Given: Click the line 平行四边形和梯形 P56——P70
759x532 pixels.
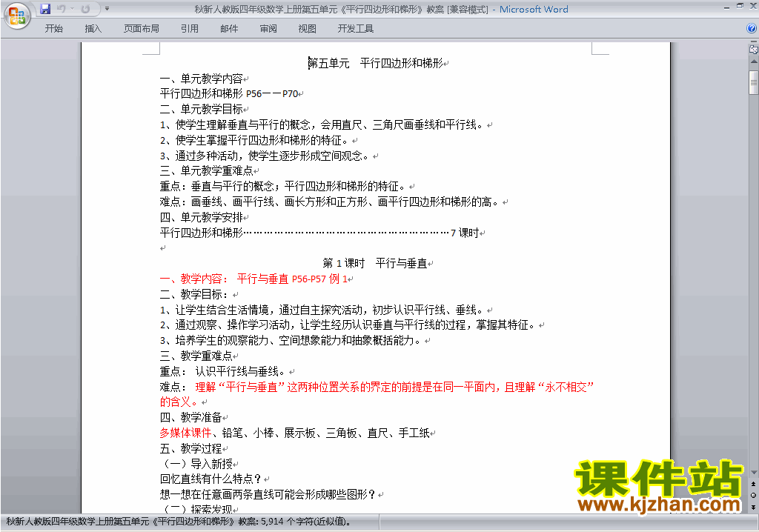Looking at the screenshot, I should [229, 93].
